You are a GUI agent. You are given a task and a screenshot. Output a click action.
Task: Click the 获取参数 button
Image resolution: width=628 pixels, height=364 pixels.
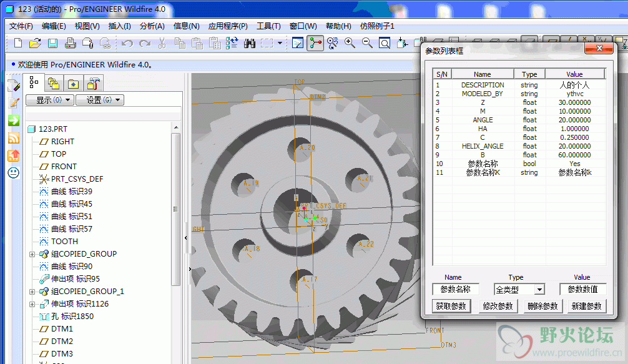(451, 306)
